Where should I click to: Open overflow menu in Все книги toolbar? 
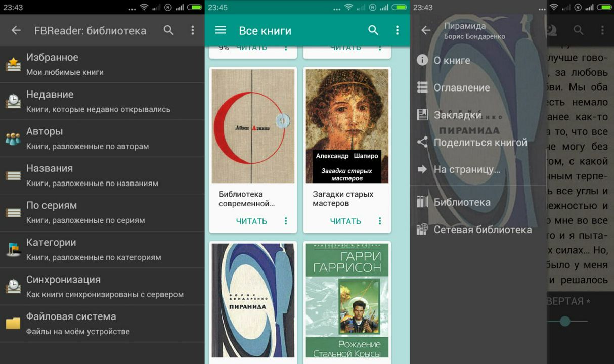(397, 30)
